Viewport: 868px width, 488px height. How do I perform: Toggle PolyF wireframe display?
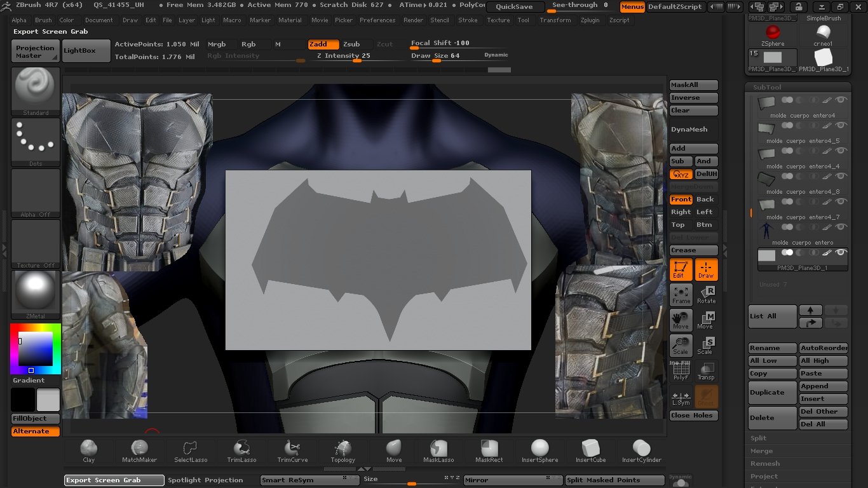pyautogui.click(x=681, y=371)
